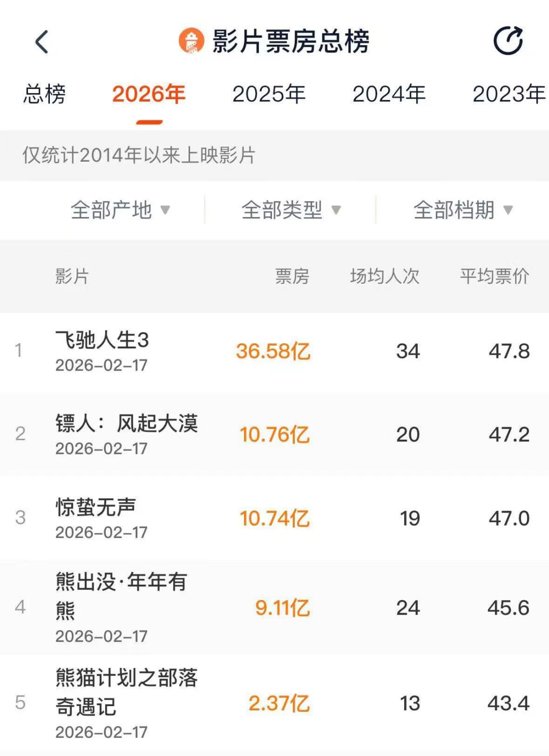The image size is (549, 756).
Task: Open the 2024年 box office tab
Action: pyautogui.click(x=389, y=94)
